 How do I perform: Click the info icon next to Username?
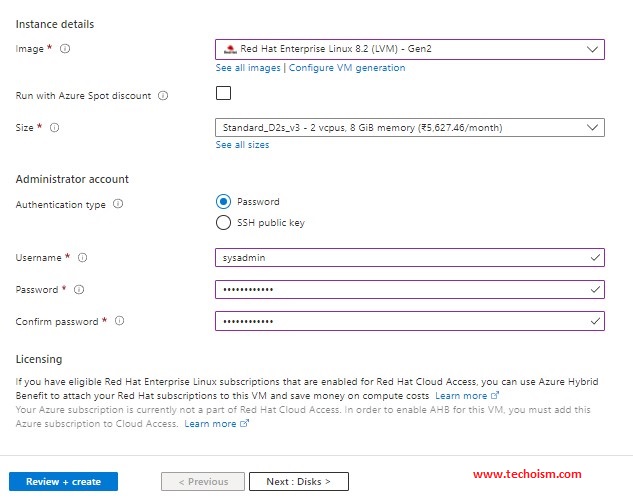click(82, 258)
